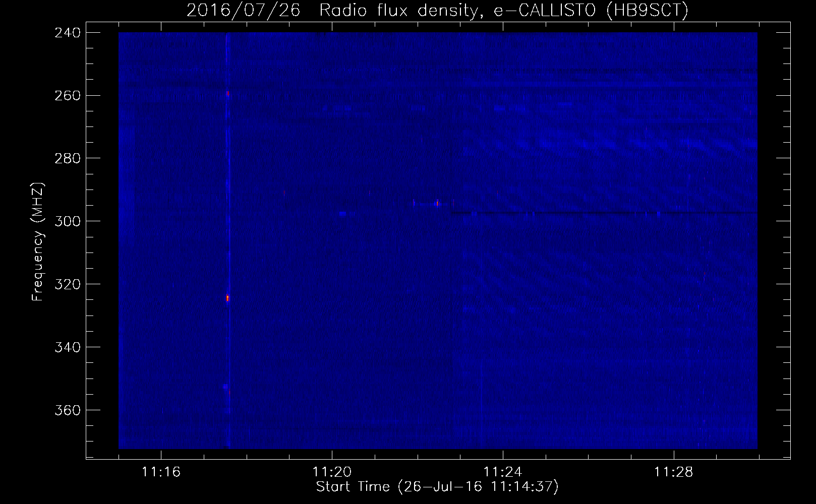The width and height of the screenshot is (816, 504).
Task: Click the 360 frequency tick label
Action: (x=67, y=410)
